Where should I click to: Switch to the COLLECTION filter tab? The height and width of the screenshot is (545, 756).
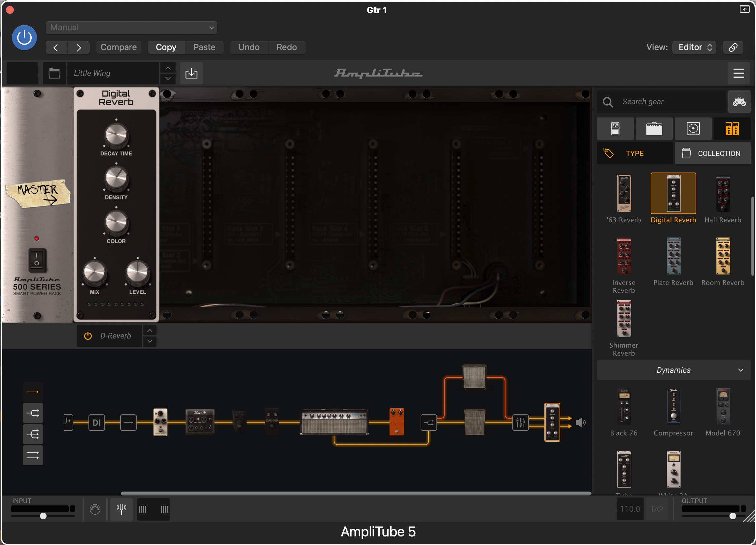(713, 154)
